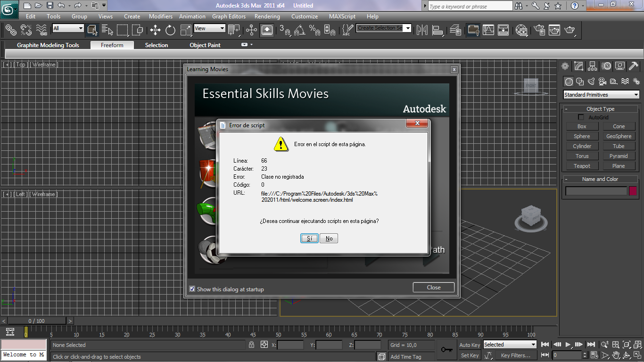Select the Shapes category icon
Image resolution: width=644 pixels, height=362 pixels.
click(x=580, y=82)
